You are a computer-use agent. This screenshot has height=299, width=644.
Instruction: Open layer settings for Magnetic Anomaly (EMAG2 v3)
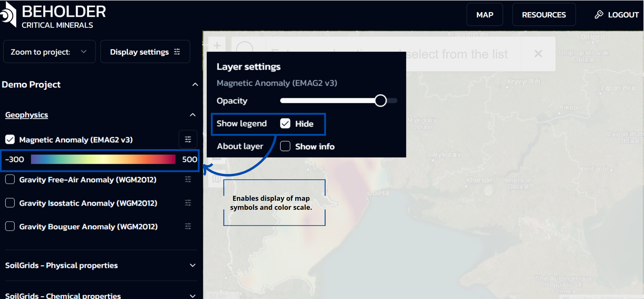click(188, 139)
